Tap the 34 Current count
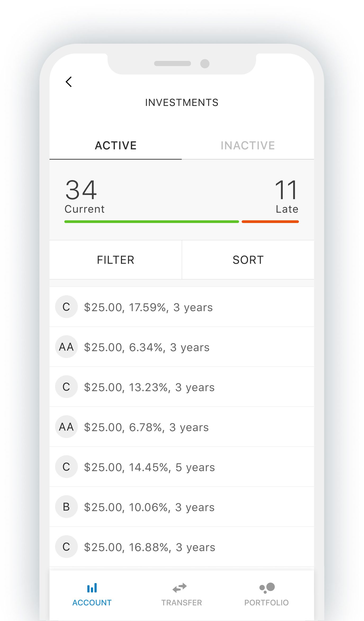This screenshot has height=621, width=364. tap(85, 196)
